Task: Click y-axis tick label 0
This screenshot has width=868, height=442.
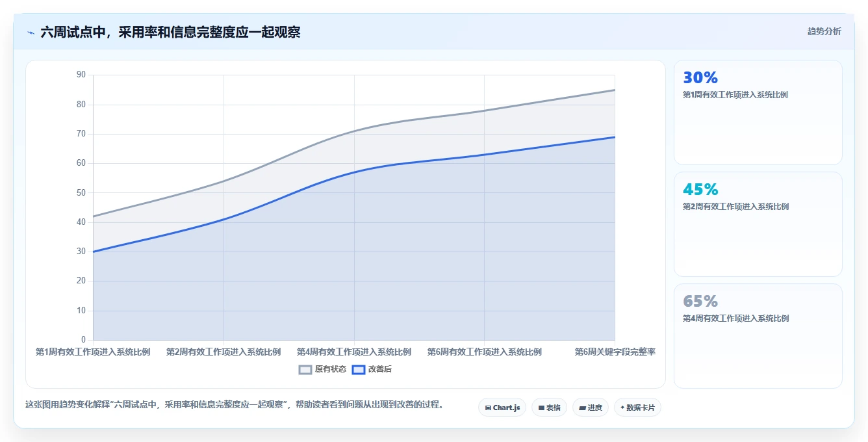Action: point(83,340)
